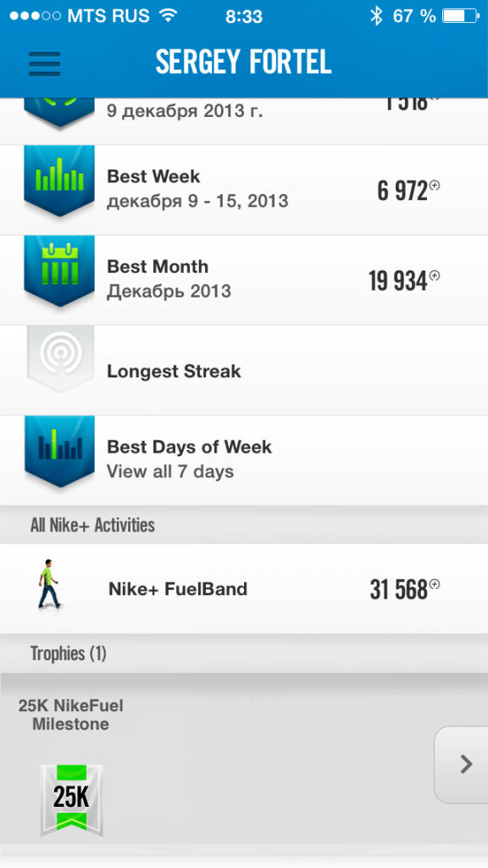
Task: Open the hamburger menu icon
Action: 44,64
